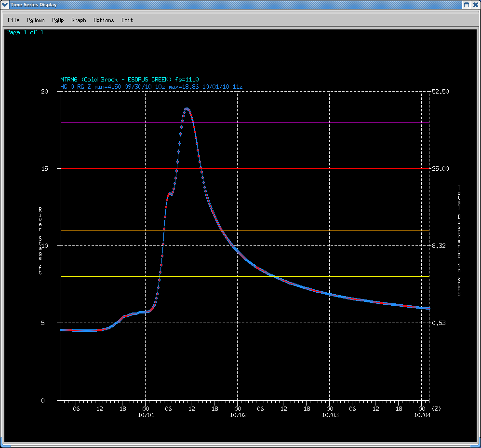This screenshot has height=448, width=481.
Task: Click the 10/04 date label
Action: 422,415
